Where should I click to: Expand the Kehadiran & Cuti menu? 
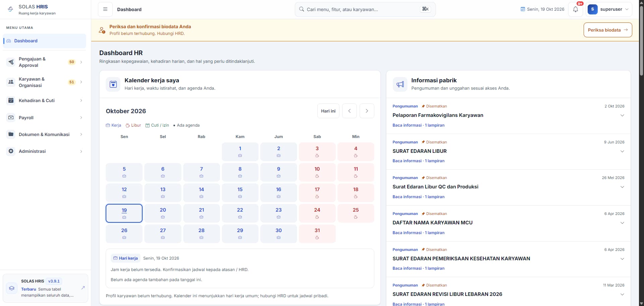coord(44,100)
